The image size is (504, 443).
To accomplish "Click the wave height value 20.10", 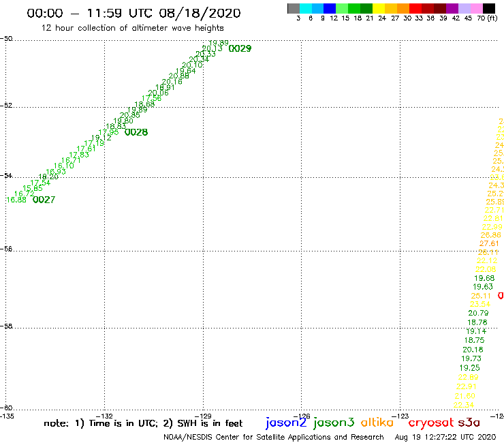I will 192,65.
